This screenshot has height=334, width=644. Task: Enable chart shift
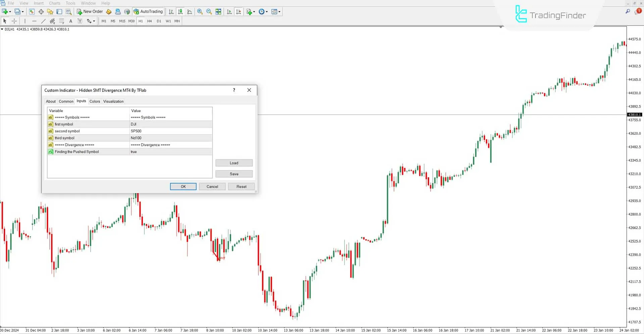click(239, 11)
